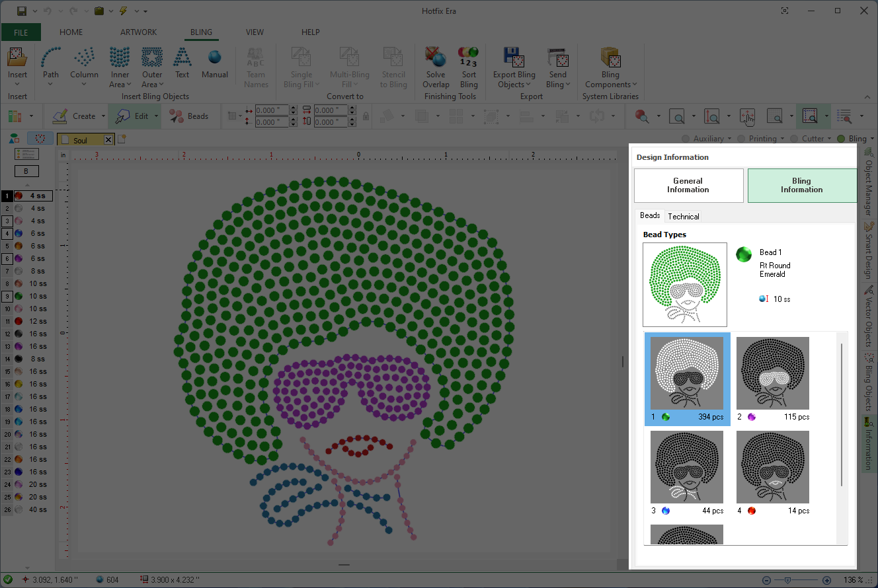Click the list search tool icon
Image resolution: width=878 pixels, height=588 pixels.
844,116
